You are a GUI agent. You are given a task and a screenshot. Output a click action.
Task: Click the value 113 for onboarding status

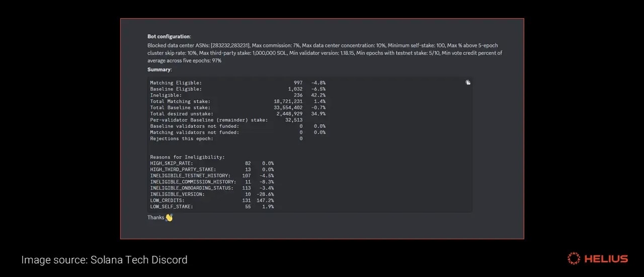coord(247,188)
